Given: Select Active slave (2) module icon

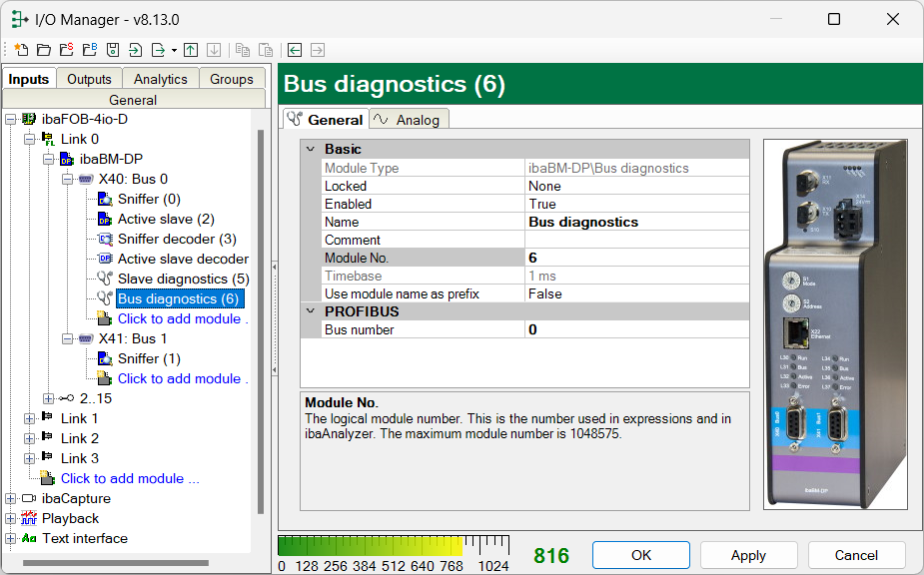Looking at the screenshot, I should click(x=105, y=220).
